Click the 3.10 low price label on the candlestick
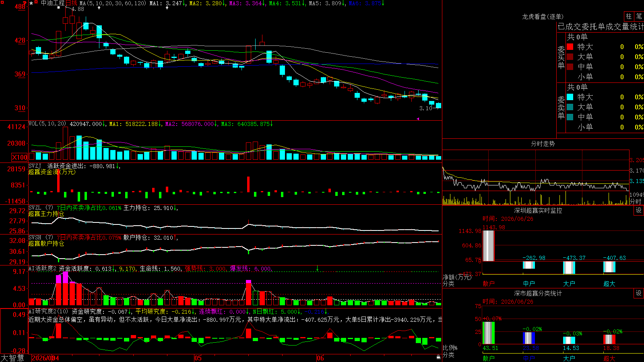The width and height of the screenshot is (644, 362). (x=426, y=108)
